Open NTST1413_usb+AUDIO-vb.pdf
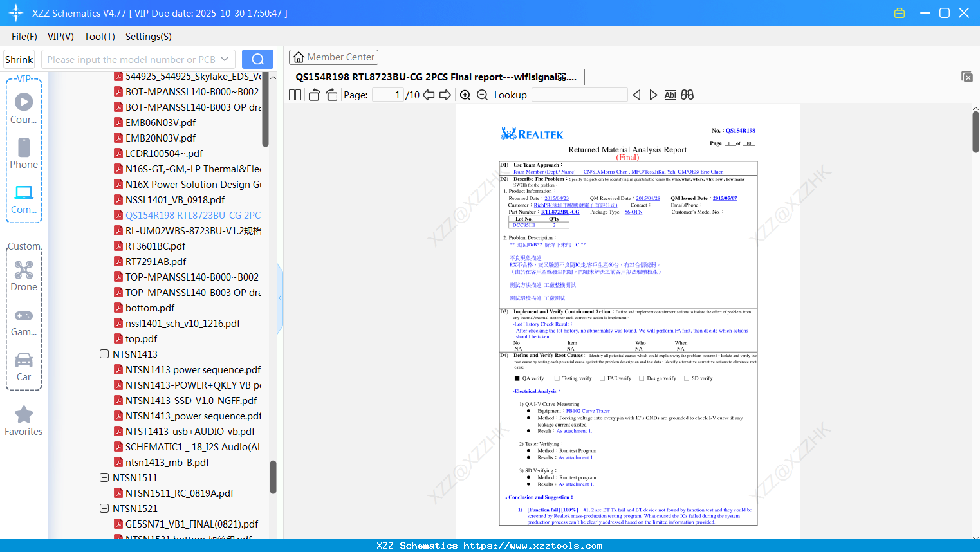The image size is (980, 552). [x=190, y=431]
